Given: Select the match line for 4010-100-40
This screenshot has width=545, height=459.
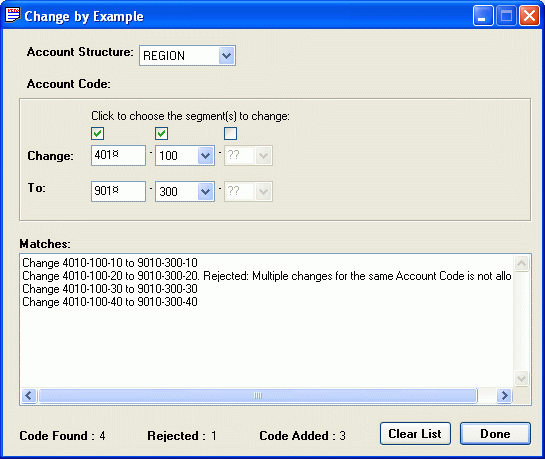Looking at the screenshot, I should pyautogui.click(x=110, y=302).
